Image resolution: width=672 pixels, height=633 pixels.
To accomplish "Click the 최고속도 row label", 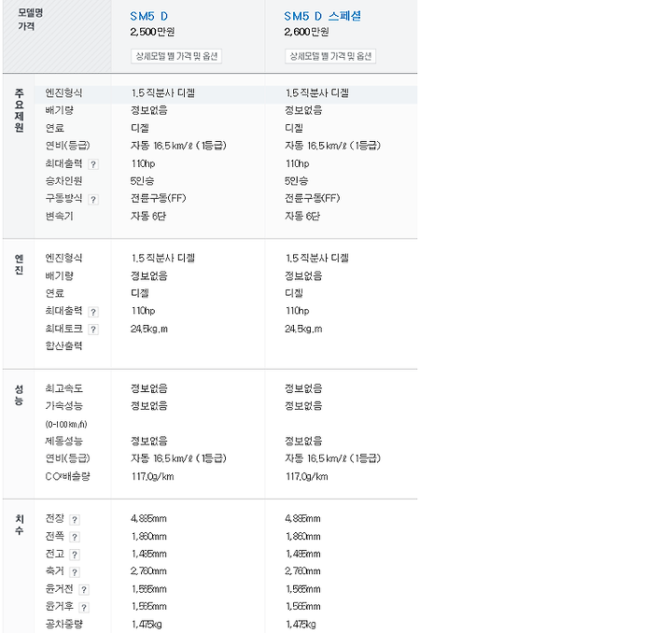I will (x=63, y=388).
